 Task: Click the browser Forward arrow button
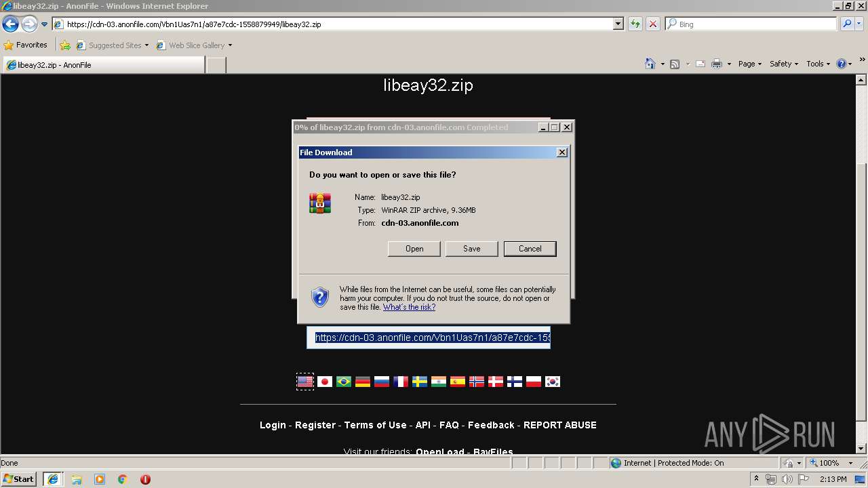[29, 24]
